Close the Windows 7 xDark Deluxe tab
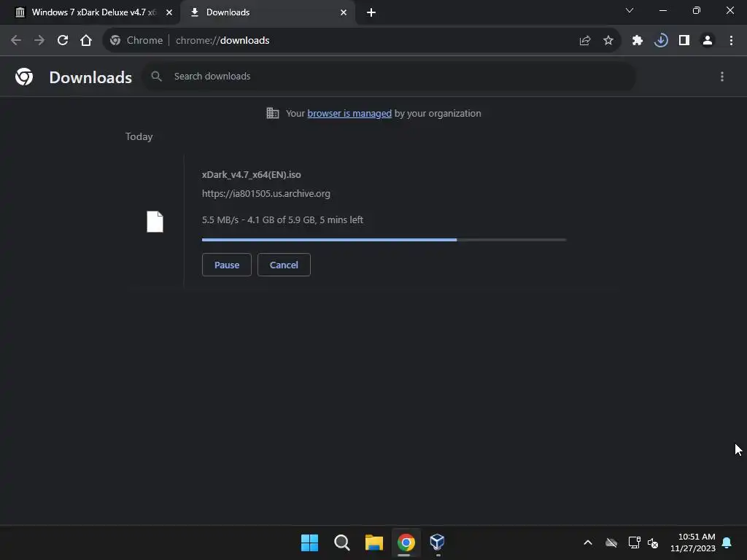This screenshot has width=747, height=560. click(x=169, y=12)
